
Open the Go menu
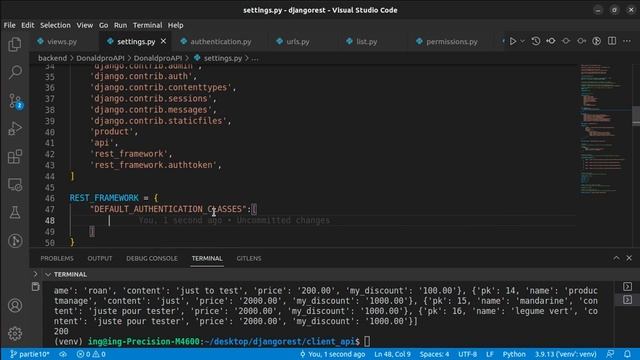pos(103,25)
